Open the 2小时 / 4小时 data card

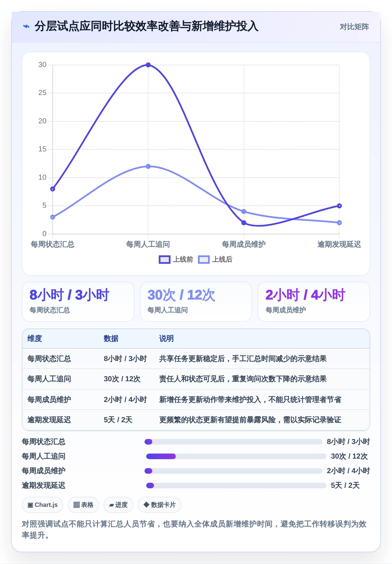(x=314, y=302)
